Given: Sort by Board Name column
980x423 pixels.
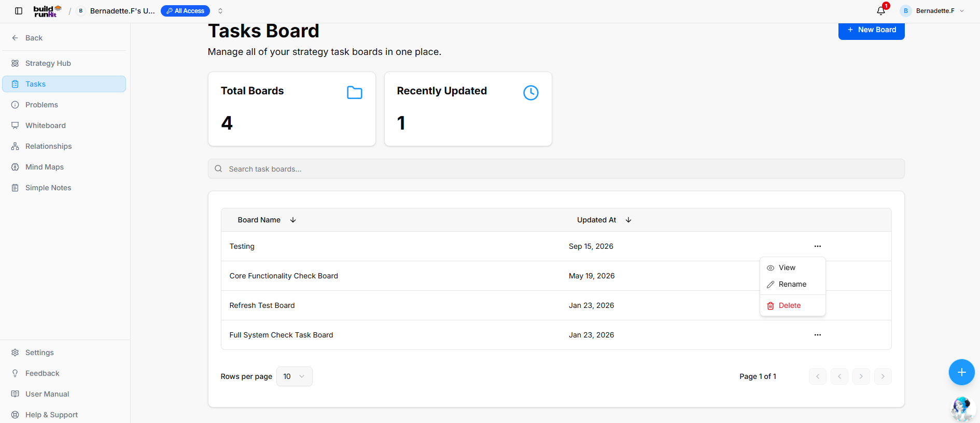Looking at the screenshot, I should tap(267, 220).
